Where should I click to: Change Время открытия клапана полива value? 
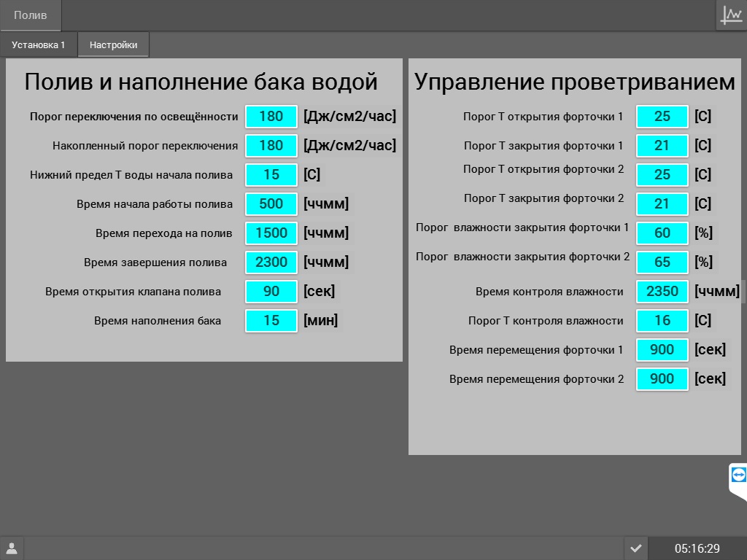coord(271,292)
